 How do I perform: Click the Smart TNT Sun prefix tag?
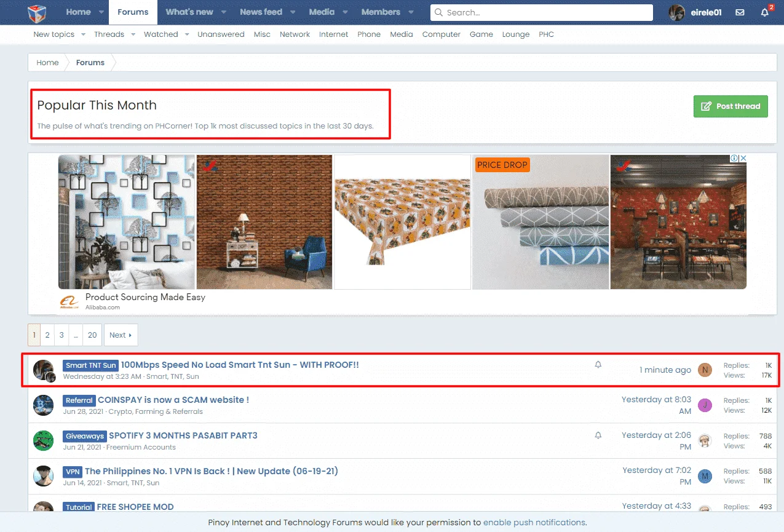[x=91, y=365]
